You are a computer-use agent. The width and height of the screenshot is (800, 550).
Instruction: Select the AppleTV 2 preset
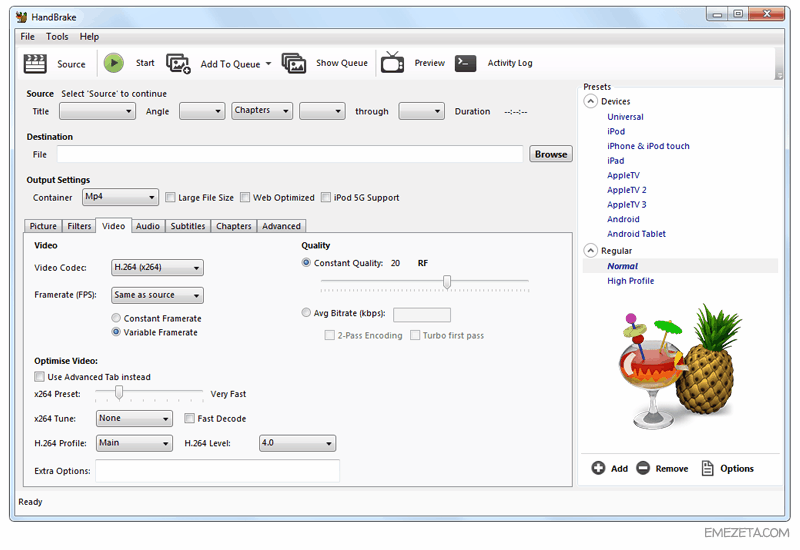tap(627, 190)
